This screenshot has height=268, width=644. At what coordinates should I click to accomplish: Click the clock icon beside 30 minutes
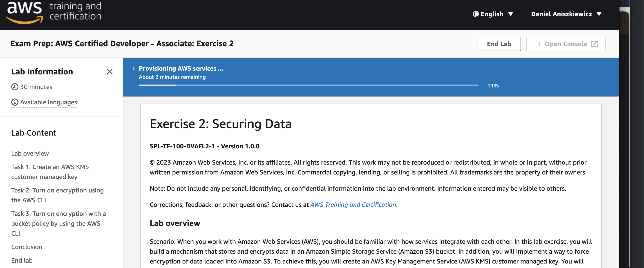pos(15,87)
